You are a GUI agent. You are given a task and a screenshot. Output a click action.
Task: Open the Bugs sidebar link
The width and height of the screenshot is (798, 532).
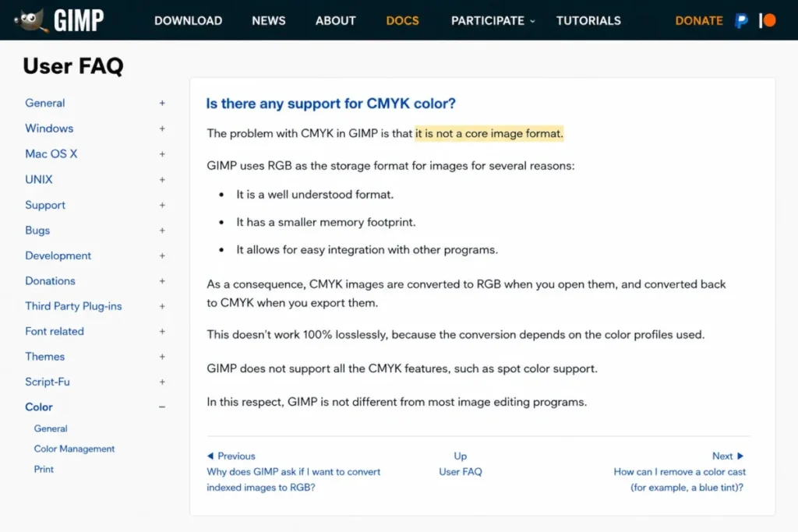click(37, 231)
